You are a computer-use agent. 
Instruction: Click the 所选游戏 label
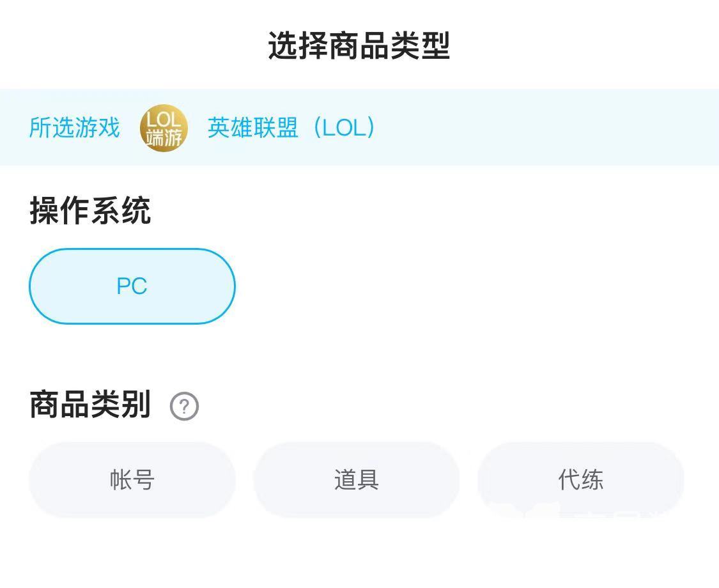click(x=74, y=128)
